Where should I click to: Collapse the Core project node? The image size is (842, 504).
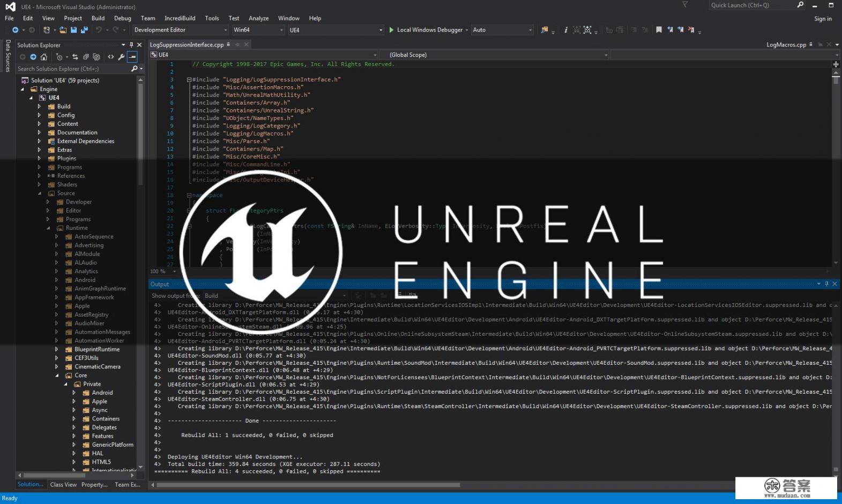click(x=57, y=375)
